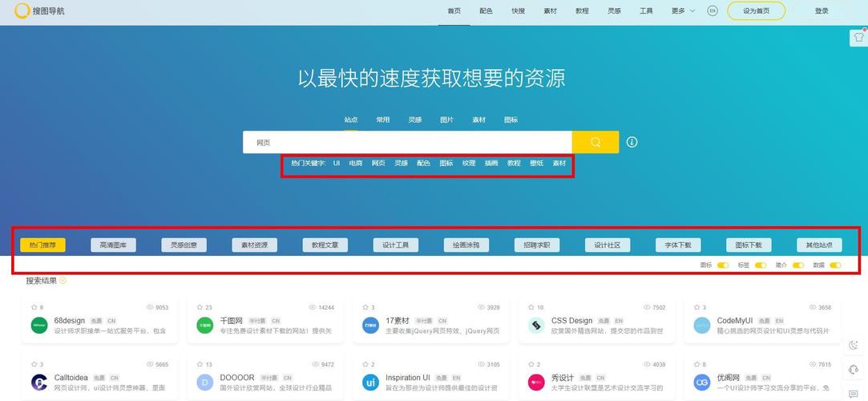Select the 灵感创意 category button

[x=184, y=245]
